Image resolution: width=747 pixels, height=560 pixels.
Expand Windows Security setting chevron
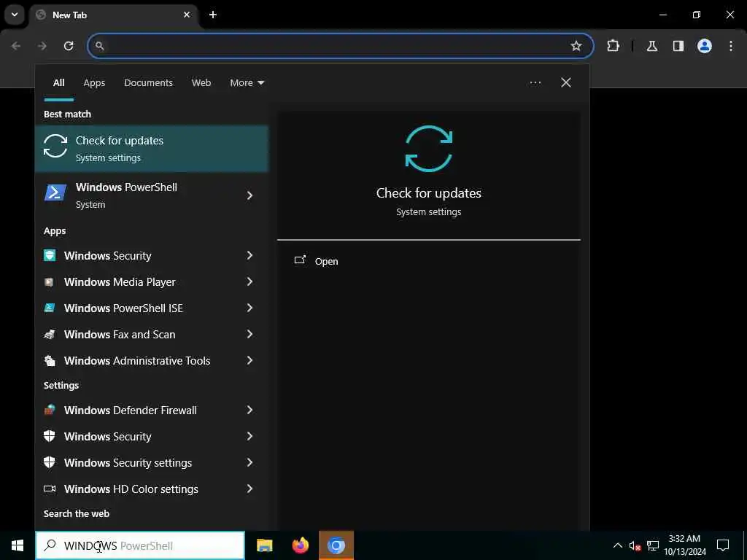[x=249, y=436]
